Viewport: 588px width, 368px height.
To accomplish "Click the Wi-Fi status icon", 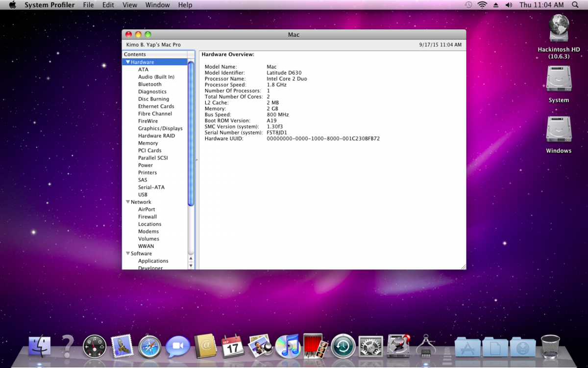I will 482,5.
